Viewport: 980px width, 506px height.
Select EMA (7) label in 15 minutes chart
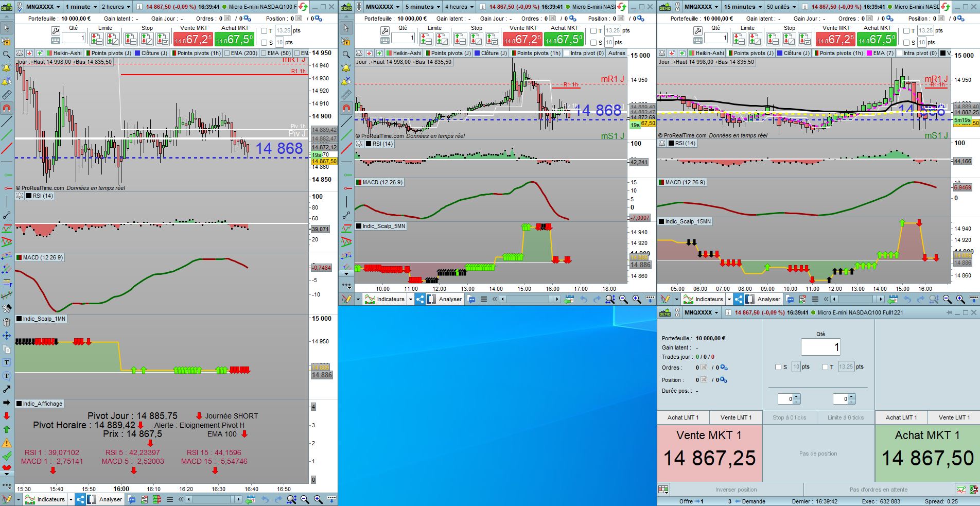click(879, 53)
